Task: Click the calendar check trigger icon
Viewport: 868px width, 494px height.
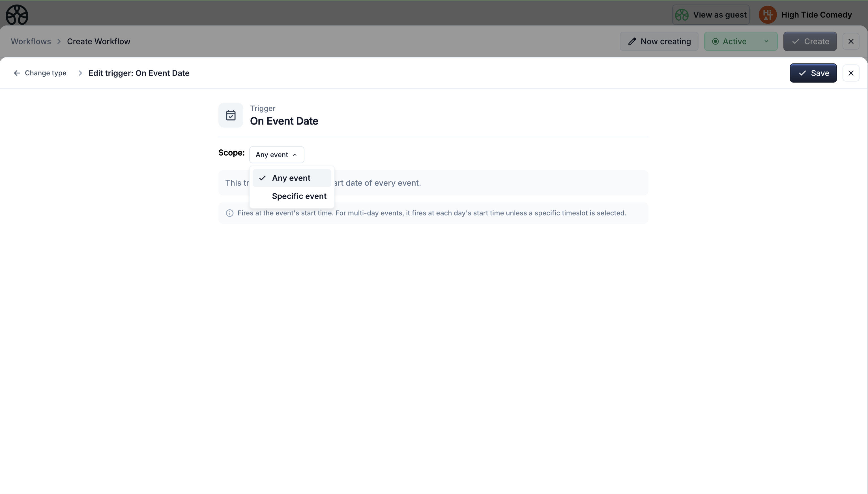Action: 231,115
